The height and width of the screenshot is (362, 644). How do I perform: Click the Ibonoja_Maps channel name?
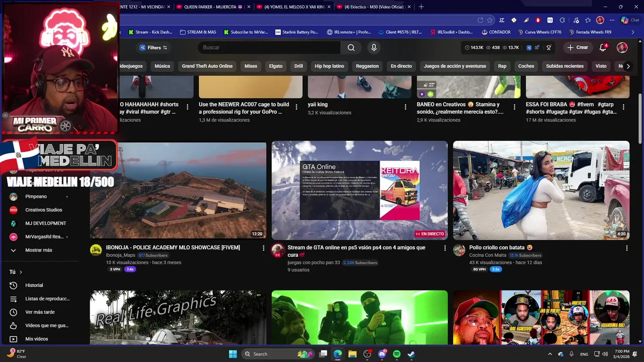[121, 255]
